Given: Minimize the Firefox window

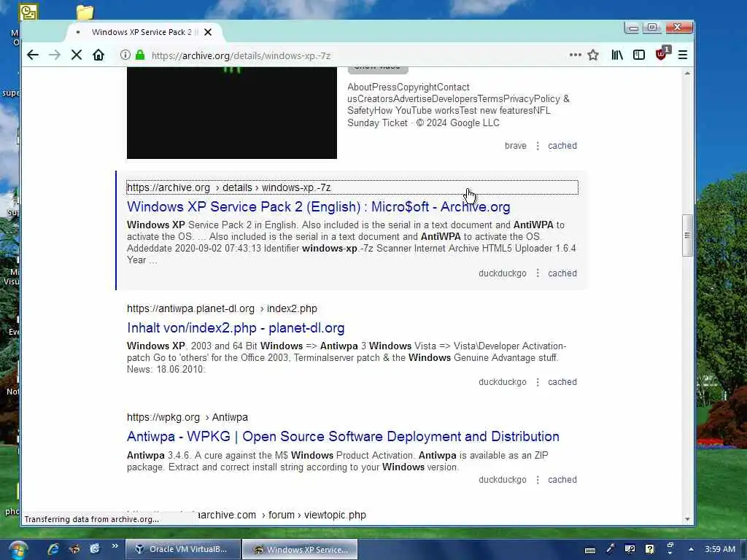Looking at the screenshot, I should (x=632, y=28).
